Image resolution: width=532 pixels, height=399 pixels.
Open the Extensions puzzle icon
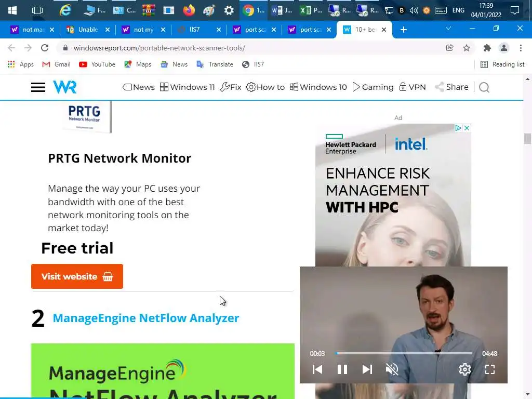coord(487,48)
